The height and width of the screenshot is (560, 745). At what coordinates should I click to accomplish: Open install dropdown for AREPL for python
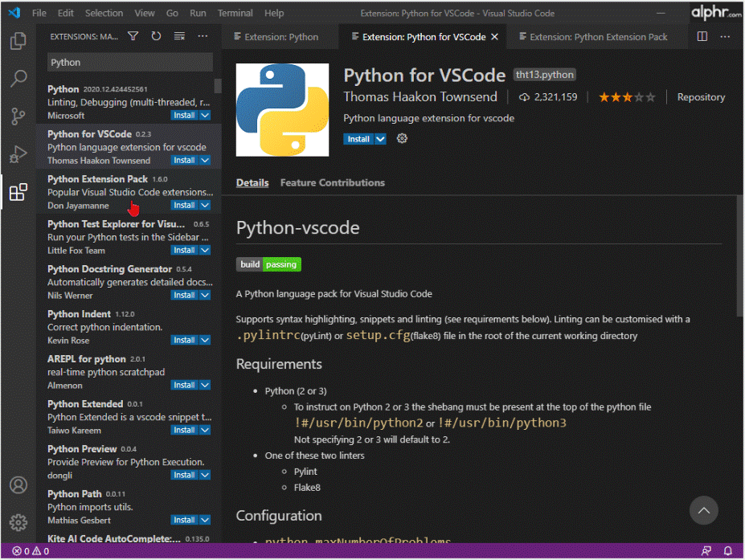tap(205, 385)
